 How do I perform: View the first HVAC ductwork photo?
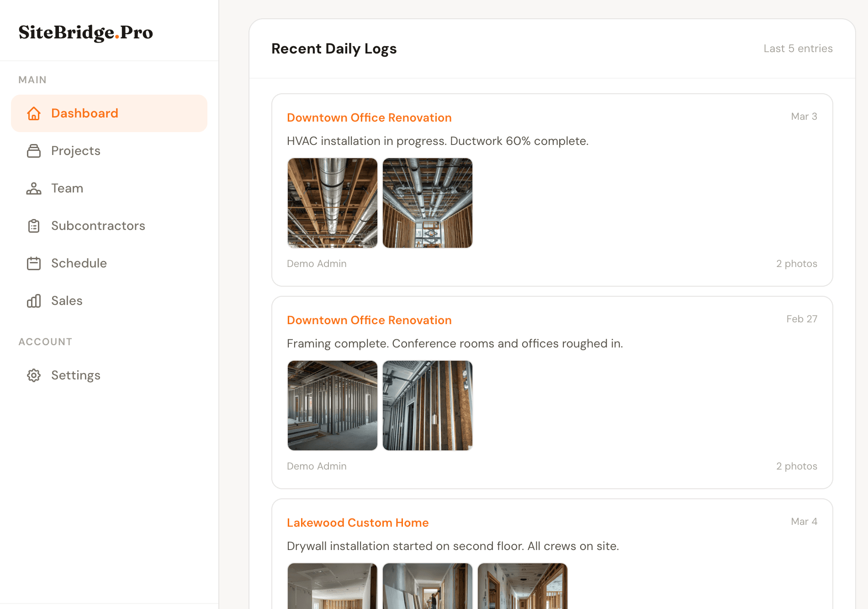tap(333, 203)
